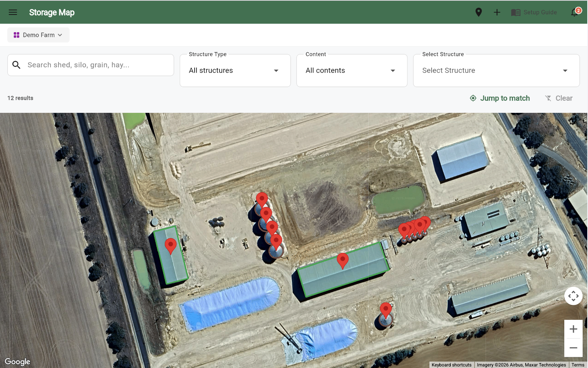Image resolution: width=588 pixels, height=368 pixels.
Task: Select the topmost pin in the silo row
Action: coord(262,200)
